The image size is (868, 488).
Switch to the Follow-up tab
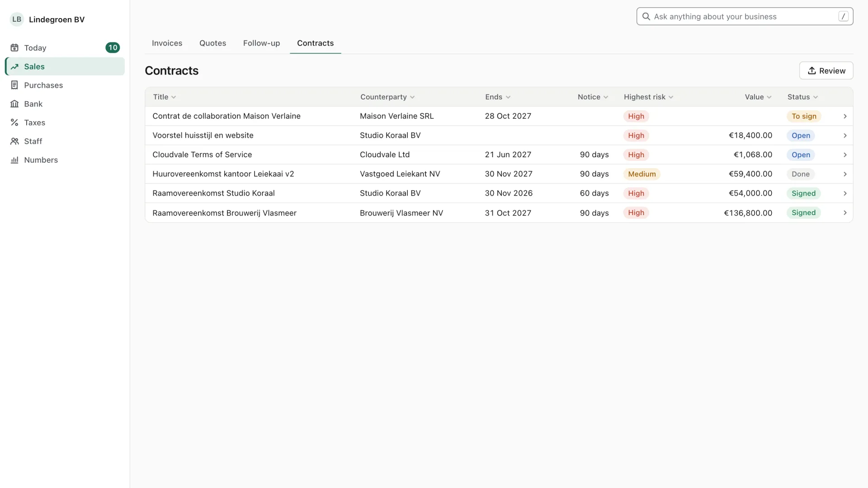point(261,43)
